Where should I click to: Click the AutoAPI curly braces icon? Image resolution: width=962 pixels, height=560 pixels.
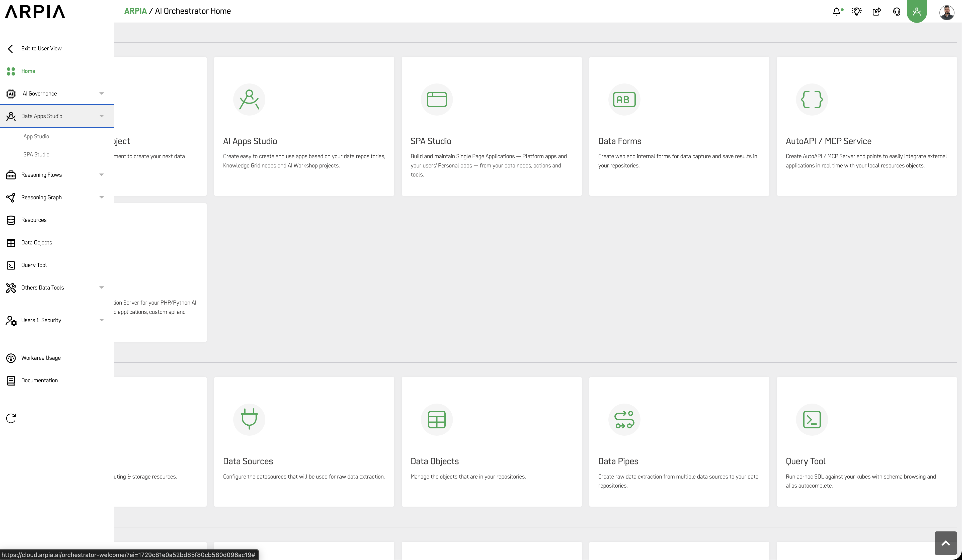(812, 99)
